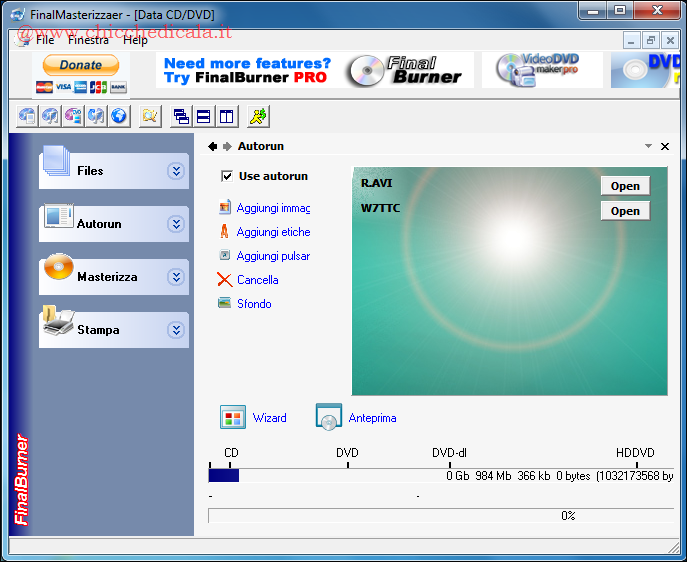
Task: Open the Finestra menu
Action: point(88,40)
